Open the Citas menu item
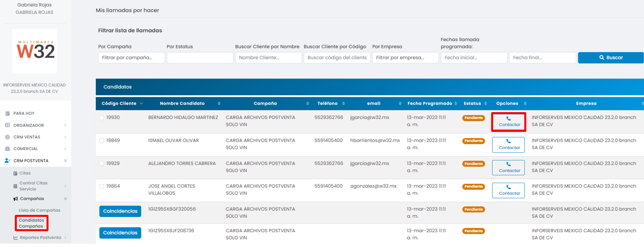 click(25, 173)
